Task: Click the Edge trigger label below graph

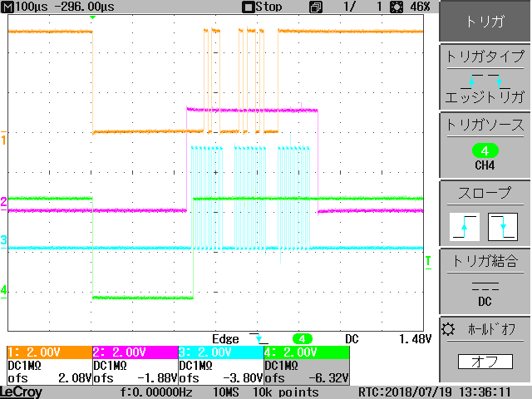Action: tap(225, 339)
